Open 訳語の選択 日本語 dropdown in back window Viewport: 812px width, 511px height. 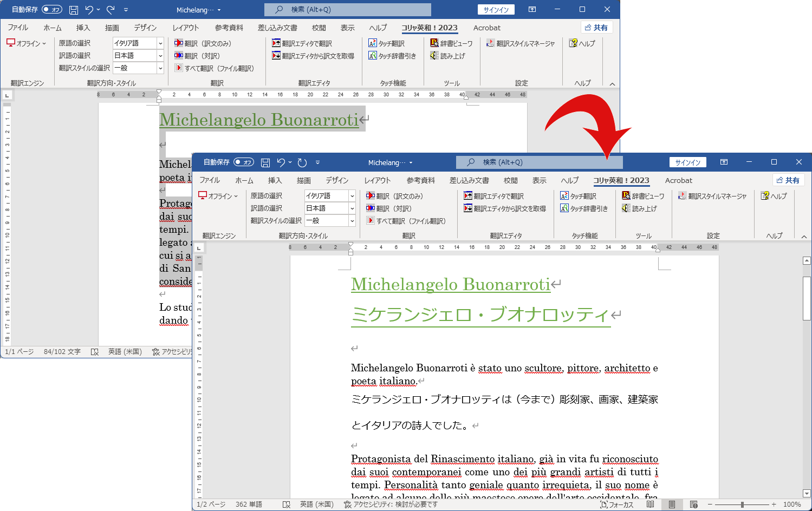click(160, 56)
